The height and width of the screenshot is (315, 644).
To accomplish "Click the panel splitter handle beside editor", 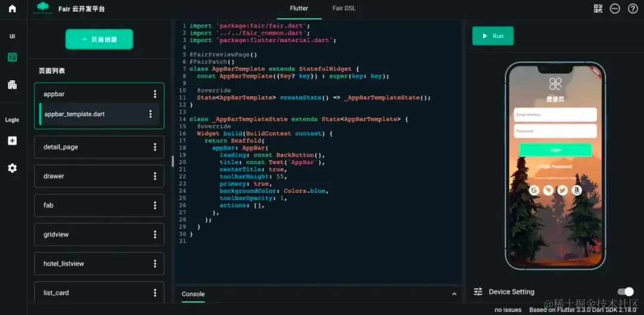I will pyautogui.click(x=172, y=161).
